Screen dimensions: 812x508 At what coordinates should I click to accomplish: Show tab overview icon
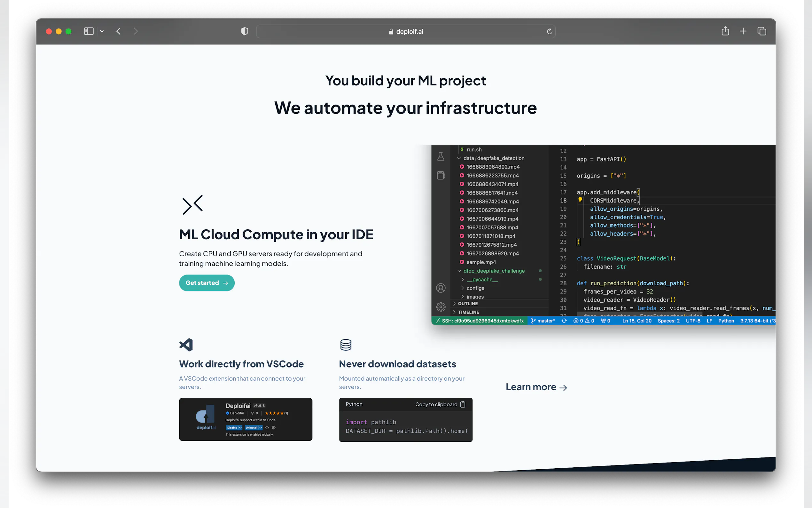pyautogui.click(x=761, y=31)
